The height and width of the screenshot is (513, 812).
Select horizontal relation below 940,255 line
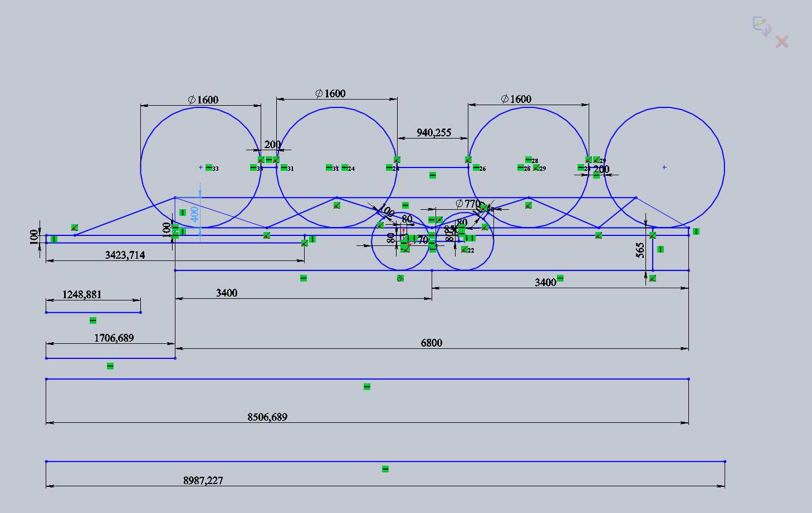point(433,175)
